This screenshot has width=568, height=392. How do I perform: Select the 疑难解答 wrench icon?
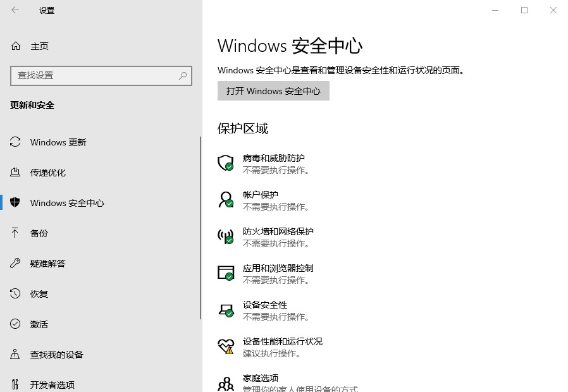click(x=15, y=263)
